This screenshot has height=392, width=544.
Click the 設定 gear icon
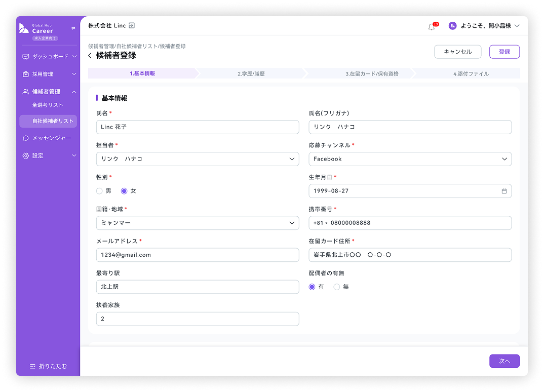(x=26, y=156)
